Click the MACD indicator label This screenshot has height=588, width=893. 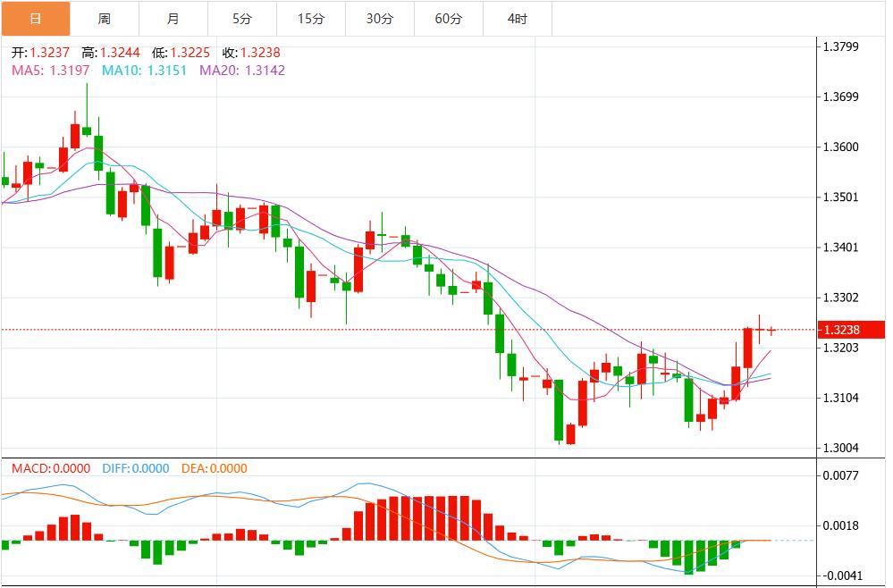48,468
